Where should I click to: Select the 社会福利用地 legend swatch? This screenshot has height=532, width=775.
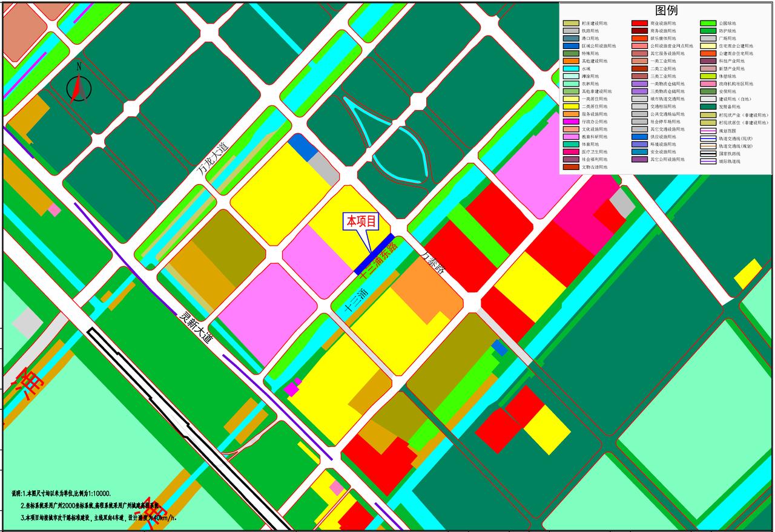571,160
